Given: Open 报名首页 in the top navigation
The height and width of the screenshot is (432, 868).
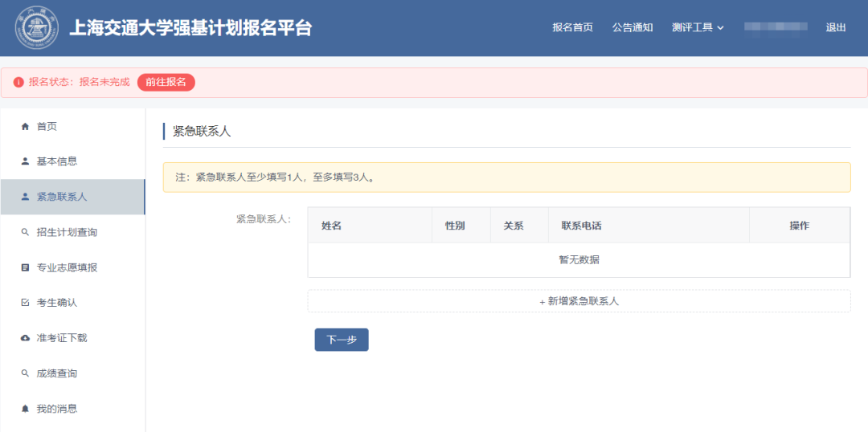Looking at the screenshot, I should point(572,27).
